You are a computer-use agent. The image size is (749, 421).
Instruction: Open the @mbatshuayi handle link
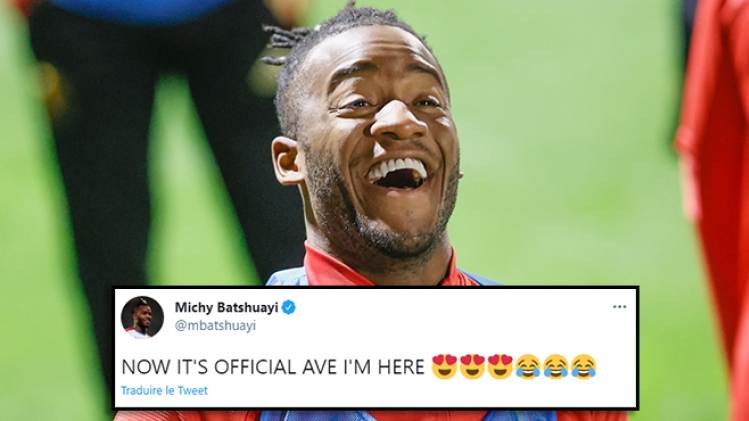[x=215, y=325]
